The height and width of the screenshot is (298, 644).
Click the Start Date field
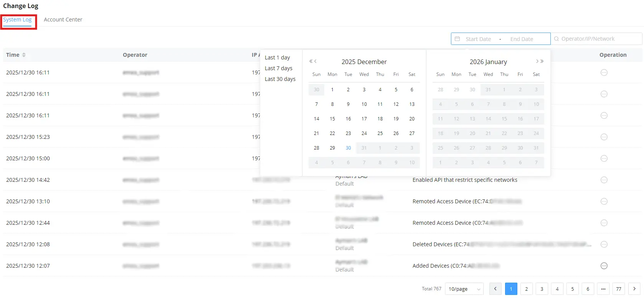478,39
